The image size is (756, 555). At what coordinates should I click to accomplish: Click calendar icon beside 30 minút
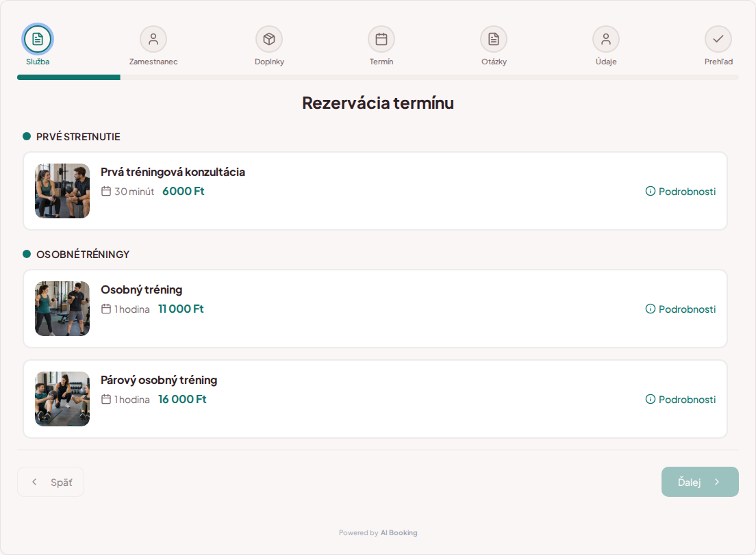point(106,191)
